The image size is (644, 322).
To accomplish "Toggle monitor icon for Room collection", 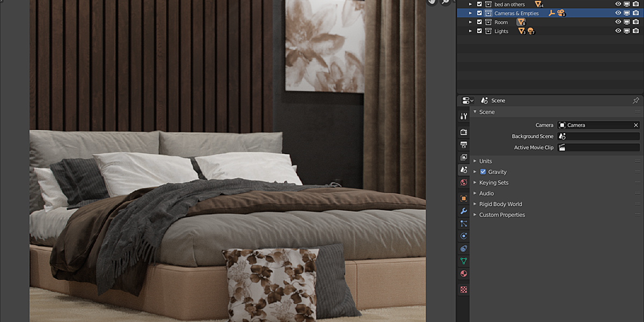I will (x=627, y=22).
